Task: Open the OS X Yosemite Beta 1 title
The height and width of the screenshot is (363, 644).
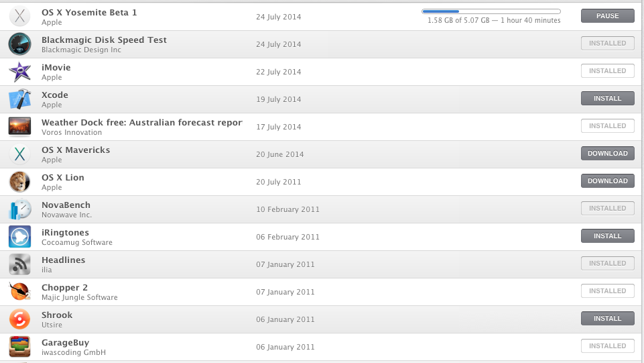Action: 89,12
